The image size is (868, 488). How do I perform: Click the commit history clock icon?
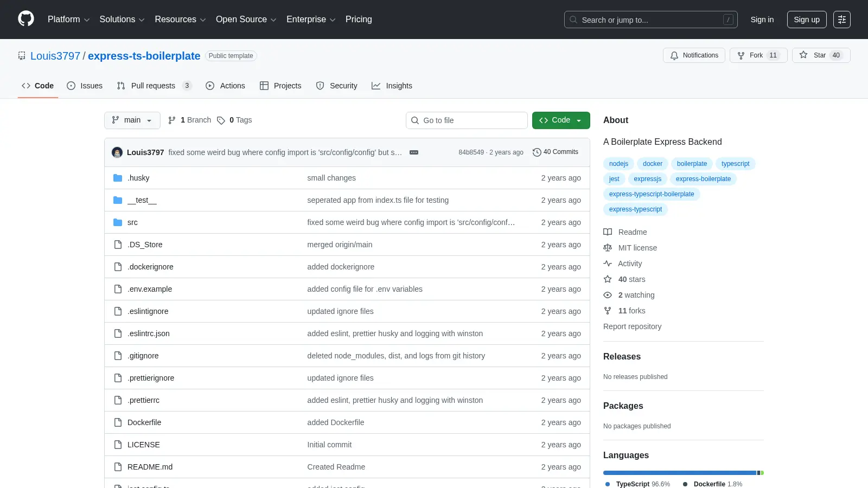537,152
